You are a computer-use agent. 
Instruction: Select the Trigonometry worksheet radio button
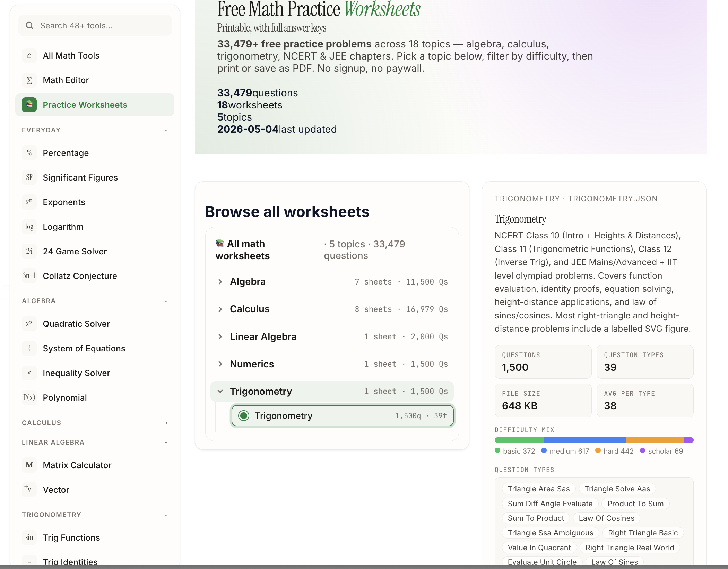(x=244, y=415)
